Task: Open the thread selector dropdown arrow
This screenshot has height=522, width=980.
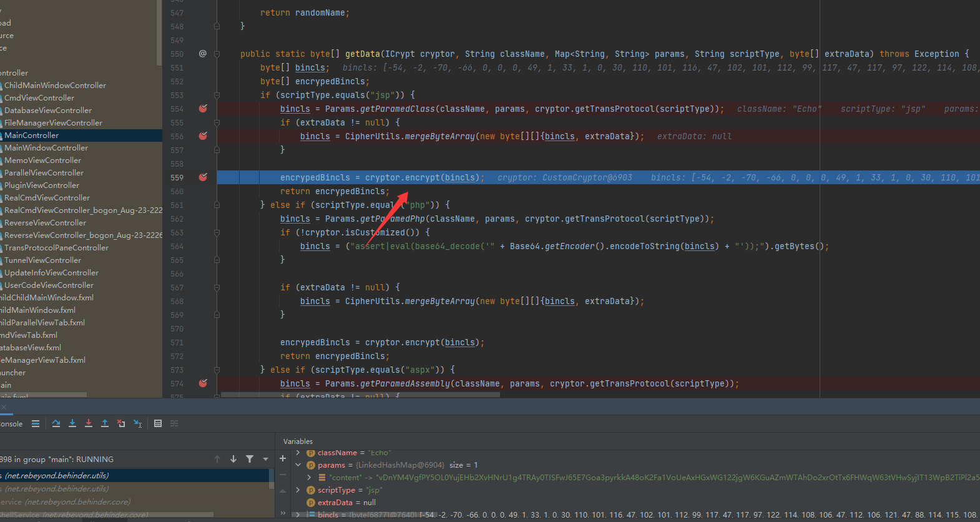Action: (x=266, y=459)
